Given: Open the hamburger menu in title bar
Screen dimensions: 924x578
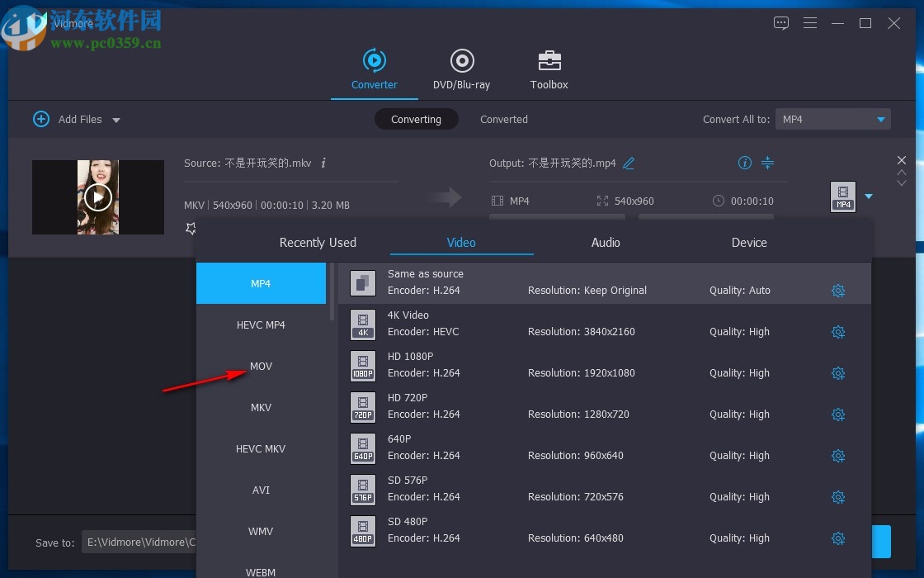Looking at the screenshot, I should (810, 23).
